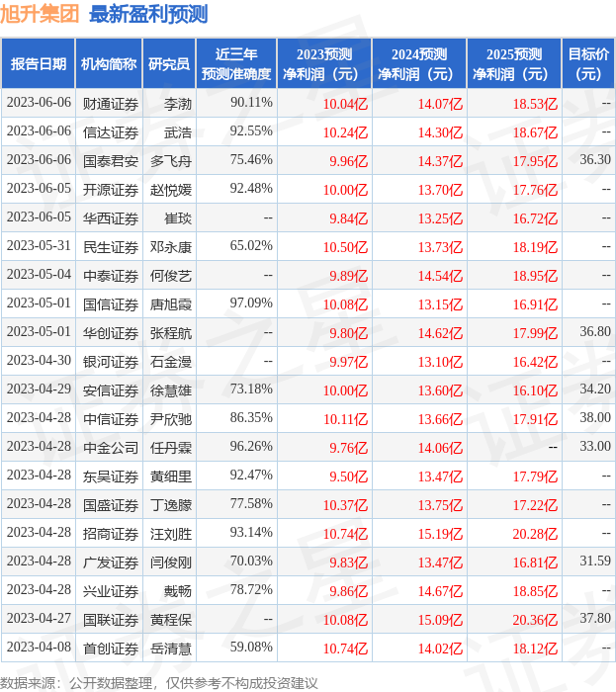Click date 2023-04-08 in last row
The width and height of the screenshot is (616, 692).
tap(39, 648)
